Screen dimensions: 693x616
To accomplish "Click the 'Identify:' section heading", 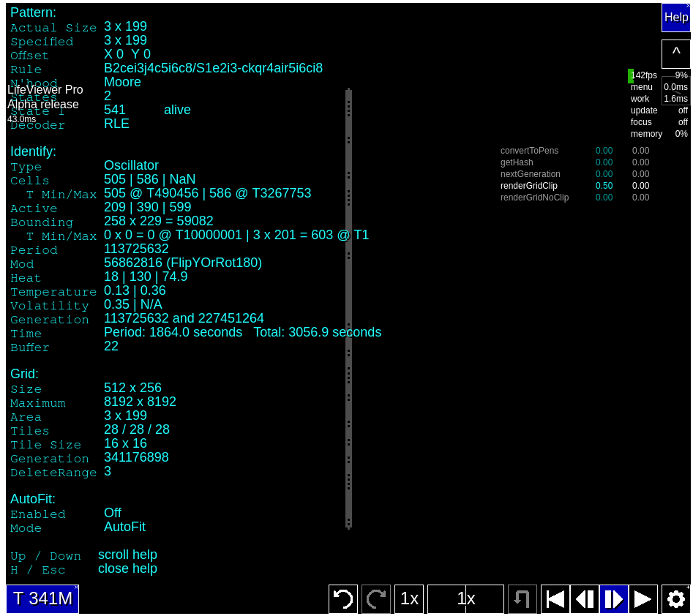I will [x=33, y=151].
